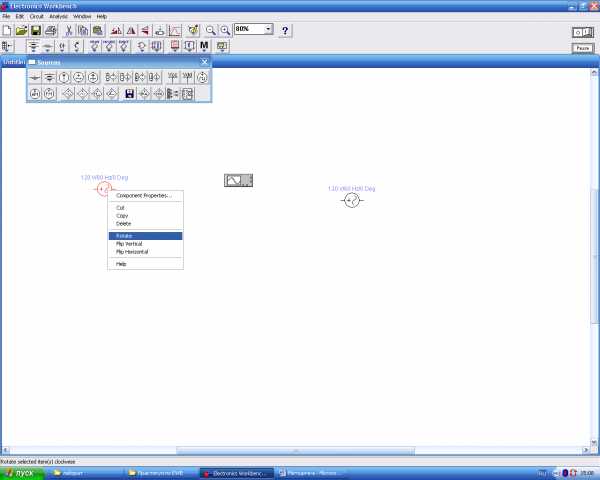Viewport: 600px width, 480px height.
Task: Open the File menu
Action: 6,16
